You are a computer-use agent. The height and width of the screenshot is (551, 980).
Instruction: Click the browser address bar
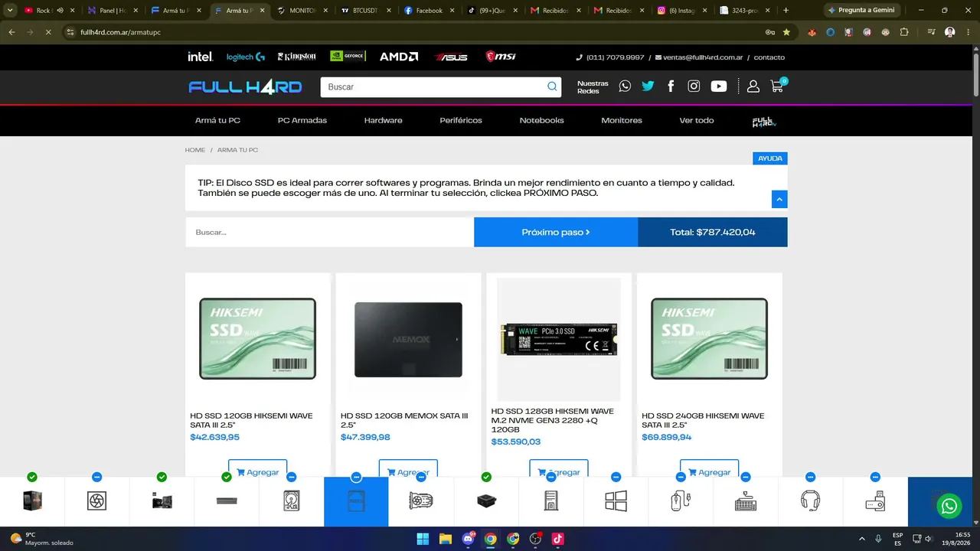(x=413, y=32)
